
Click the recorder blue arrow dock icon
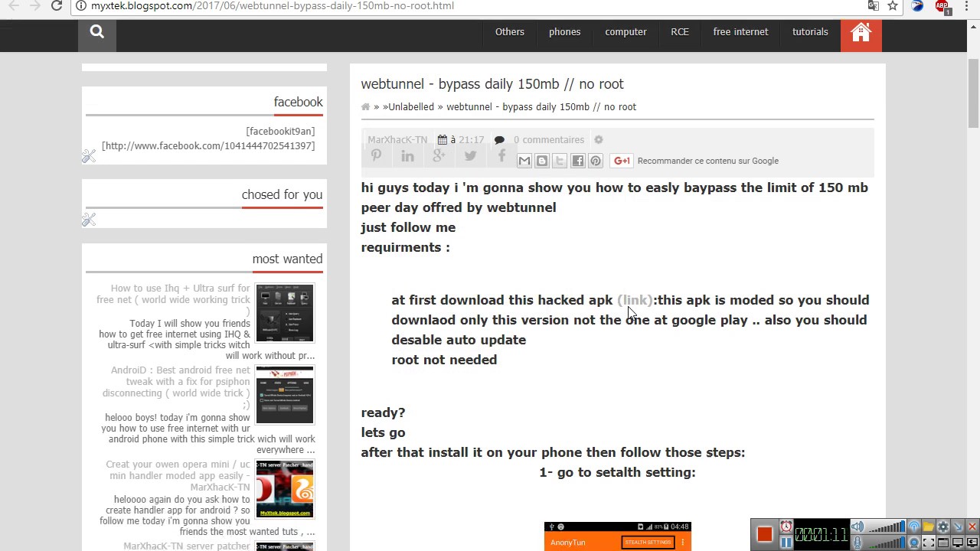click(958, 527)
